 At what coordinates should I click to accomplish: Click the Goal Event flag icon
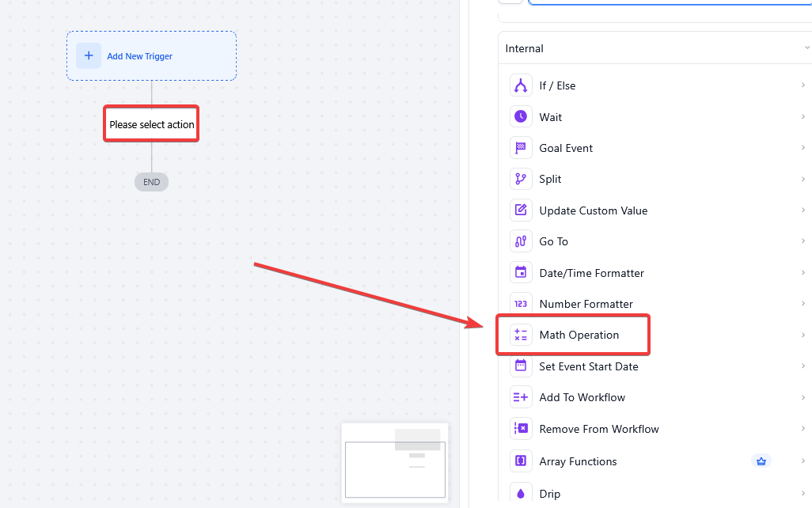coord(521,148)
